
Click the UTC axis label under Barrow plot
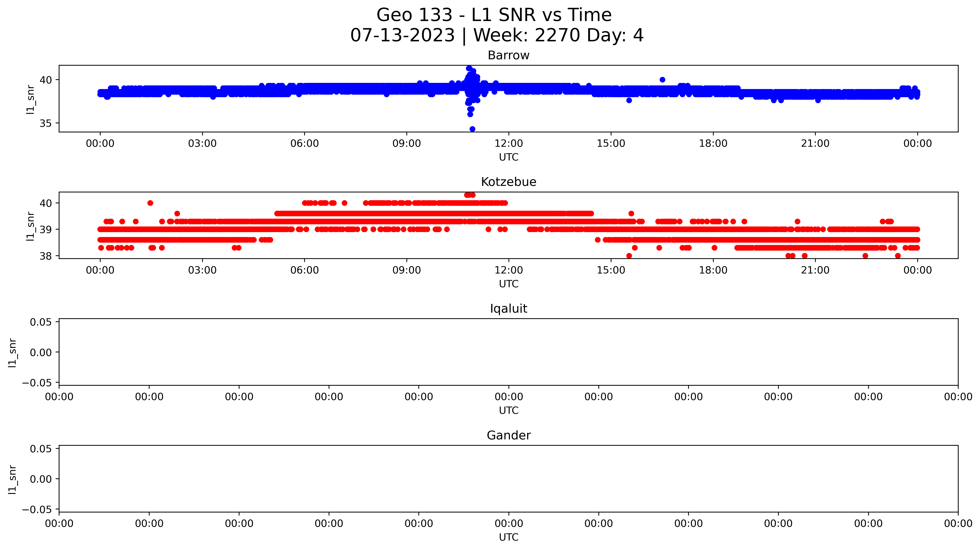tap(508, 157)
